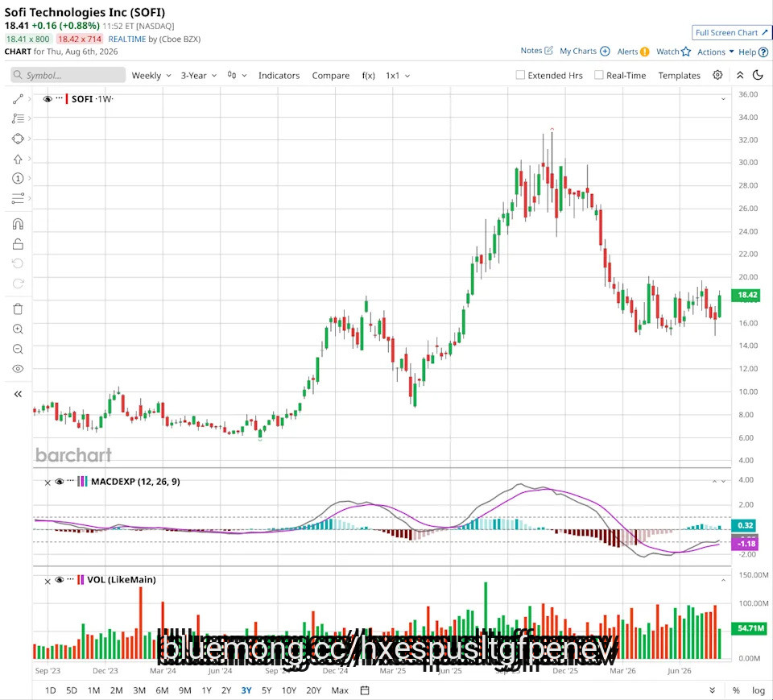
Task: Open the 3-Year period dropdown
Action: 198,76
